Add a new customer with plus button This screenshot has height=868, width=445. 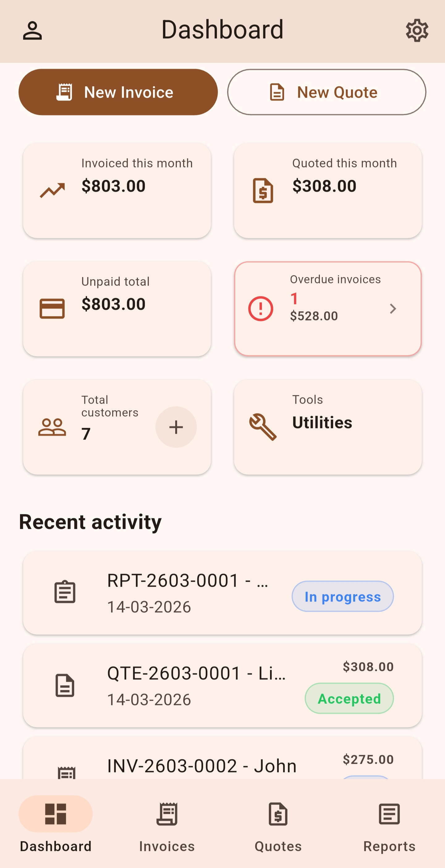pos(176,427)
